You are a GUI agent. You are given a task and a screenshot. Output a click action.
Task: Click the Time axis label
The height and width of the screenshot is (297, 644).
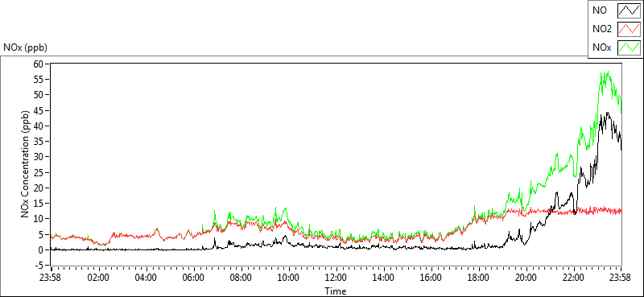(336, 291)
